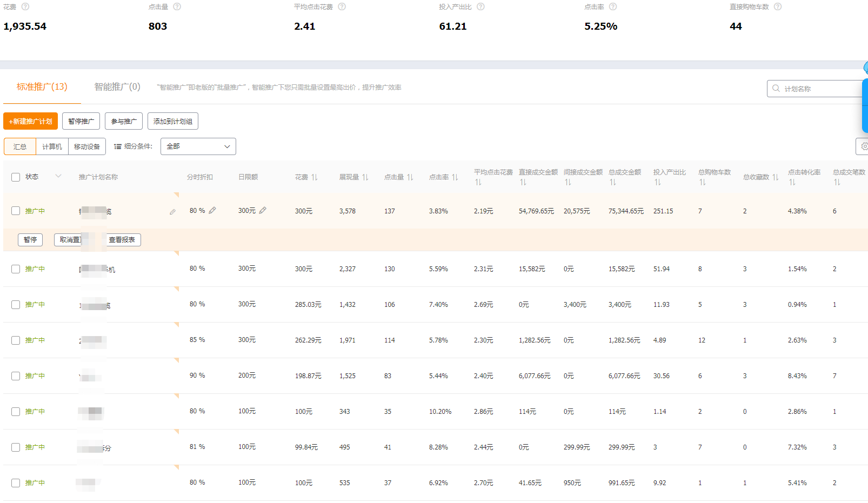The height and width of the screenshot is (503, 868).
Task: Click 10.20% click-rate cell
Action: (440, 412)
